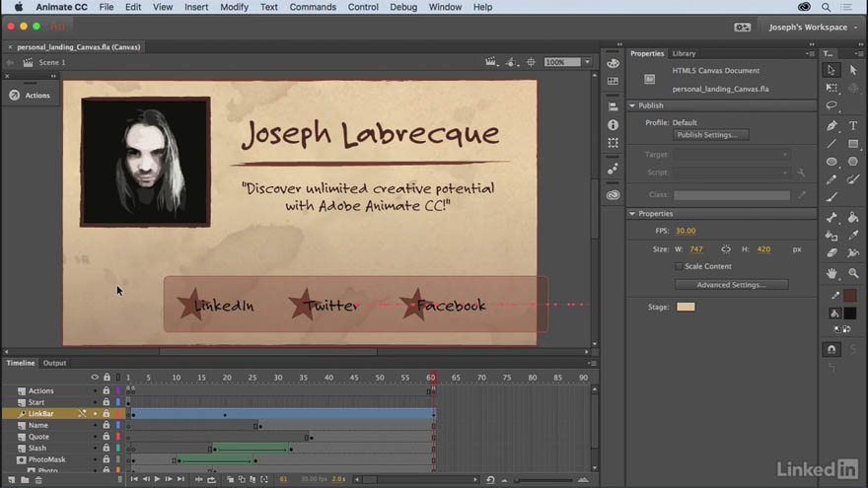868x488 pixels.
Task: Open the Actions panel button
Action: [31, 96]
